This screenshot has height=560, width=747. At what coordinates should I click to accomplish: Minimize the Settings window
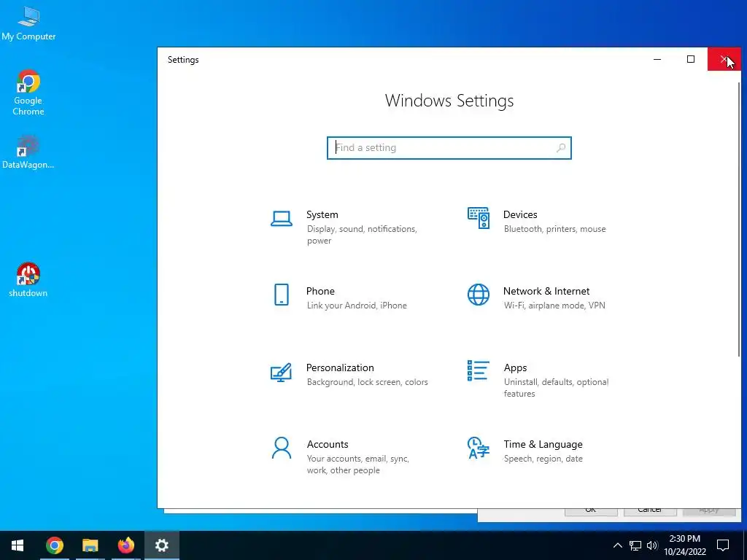click(657, 59)
